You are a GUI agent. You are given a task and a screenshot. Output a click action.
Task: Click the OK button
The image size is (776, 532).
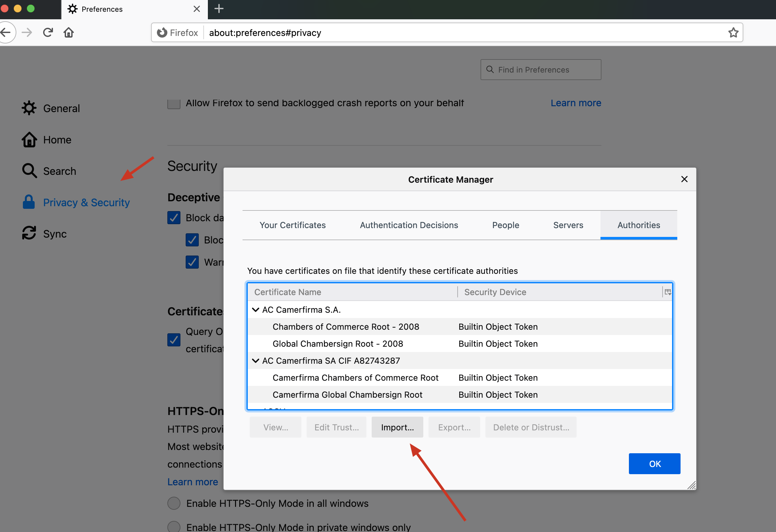[x=654, y=464]
